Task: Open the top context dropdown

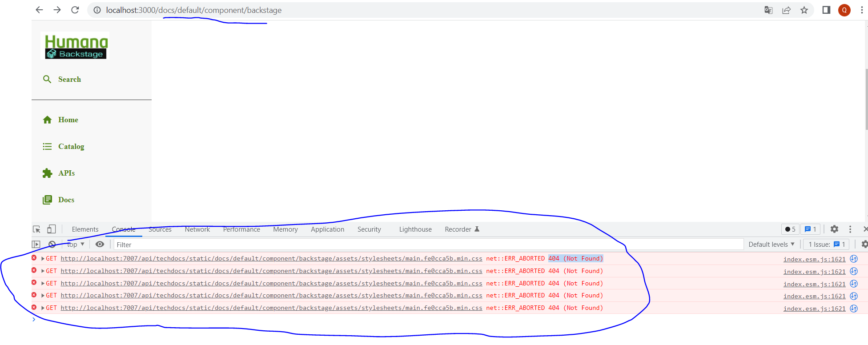Action: pyautogui.click(x=76, y=244)
